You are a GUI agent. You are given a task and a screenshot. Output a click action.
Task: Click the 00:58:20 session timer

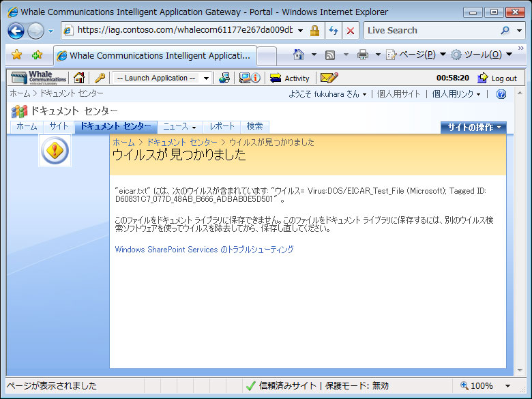pos(453,78)
